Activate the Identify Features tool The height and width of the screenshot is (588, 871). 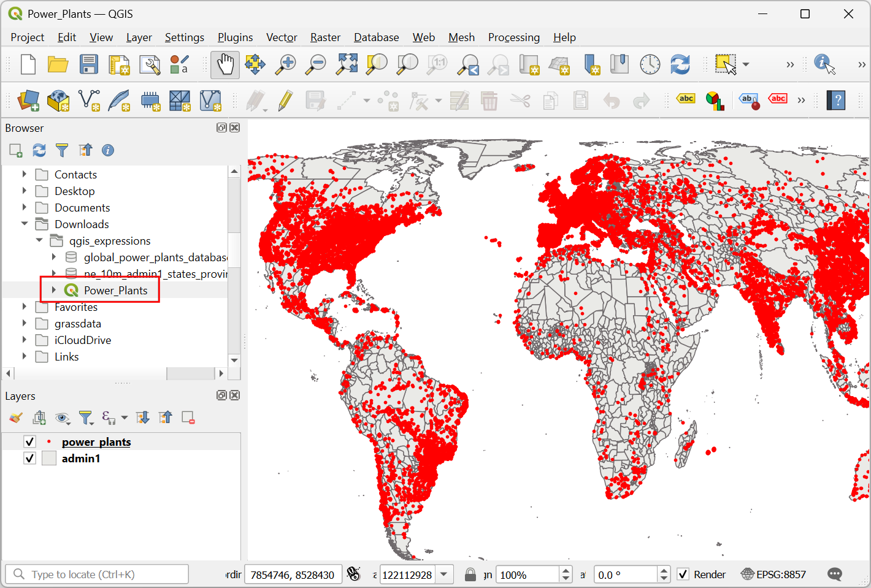tap(824, 64)
